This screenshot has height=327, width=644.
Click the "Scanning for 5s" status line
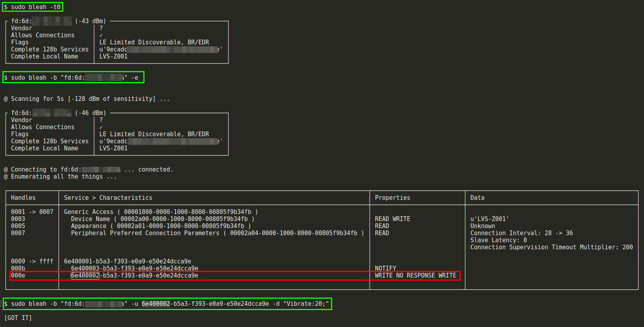[x=86, y=99]
